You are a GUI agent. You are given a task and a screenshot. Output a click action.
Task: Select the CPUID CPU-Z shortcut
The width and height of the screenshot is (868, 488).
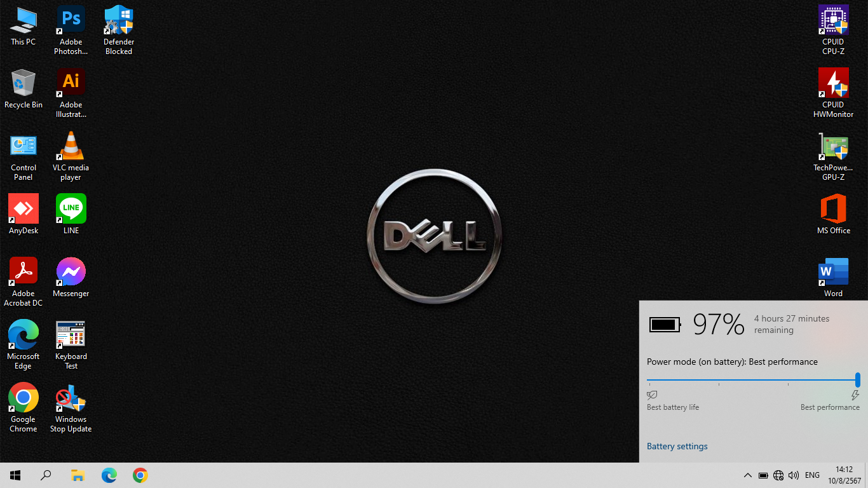click(x=833, y=30)
